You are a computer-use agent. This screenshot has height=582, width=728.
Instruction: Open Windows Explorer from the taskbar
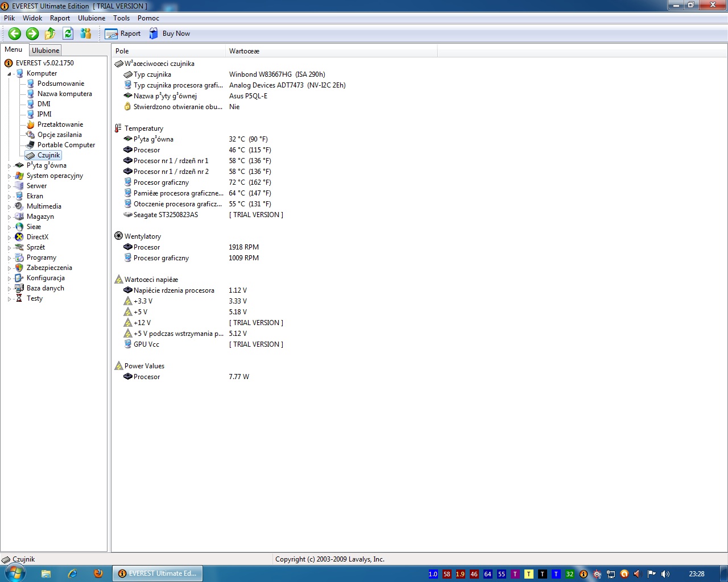click(46, 573)
